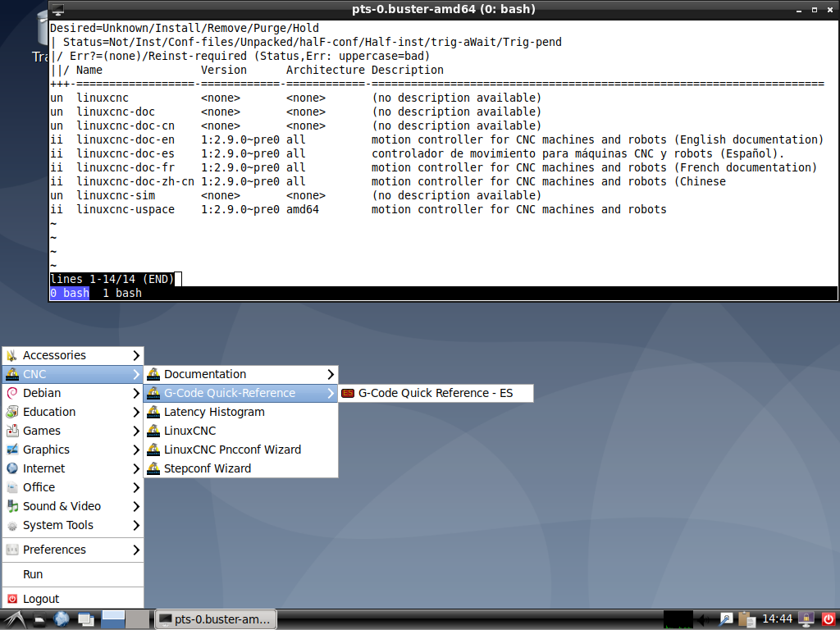Open G-Code Quick Reference - ES
This screenshot has width=840, height=630.
pyautogui.click(x=436, y=393)
